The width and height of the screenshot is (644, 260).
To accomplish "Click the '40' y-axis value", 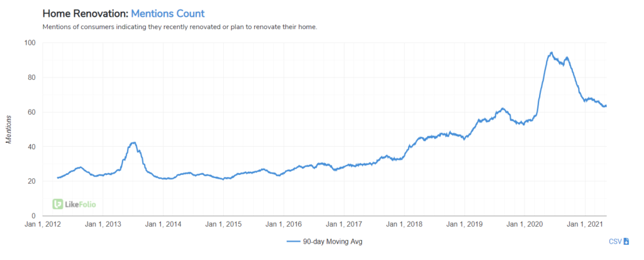I will point(33,147).
